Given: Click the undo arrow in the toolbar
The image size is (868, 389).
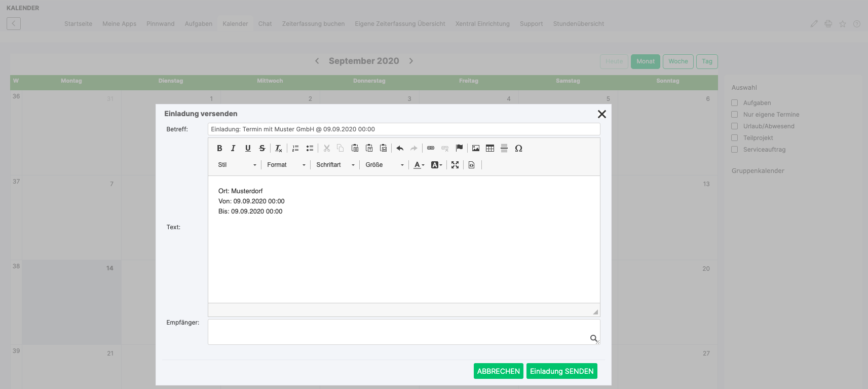Looking at the screenshot, I should 400,148.
